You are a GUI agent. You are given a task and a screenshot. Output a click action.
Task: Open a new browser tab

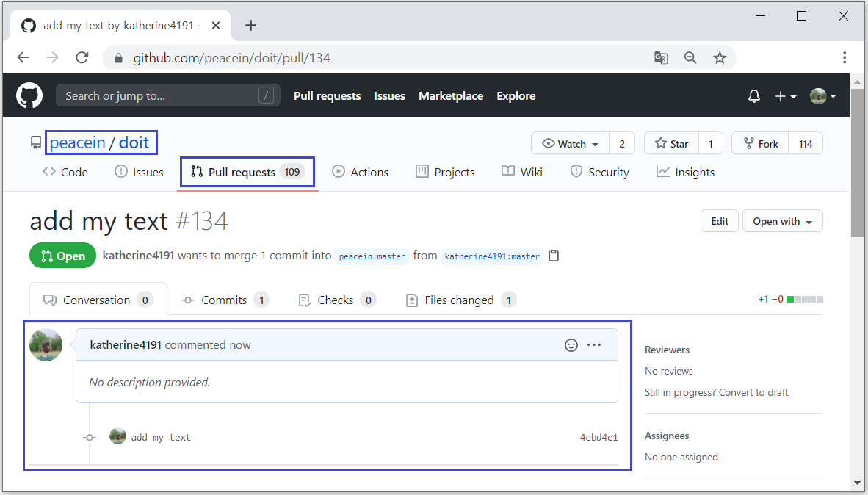point(250,26)
